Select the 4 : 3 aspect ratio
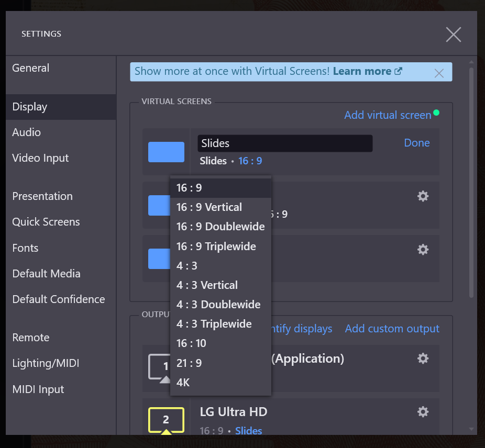 (221, 265)
